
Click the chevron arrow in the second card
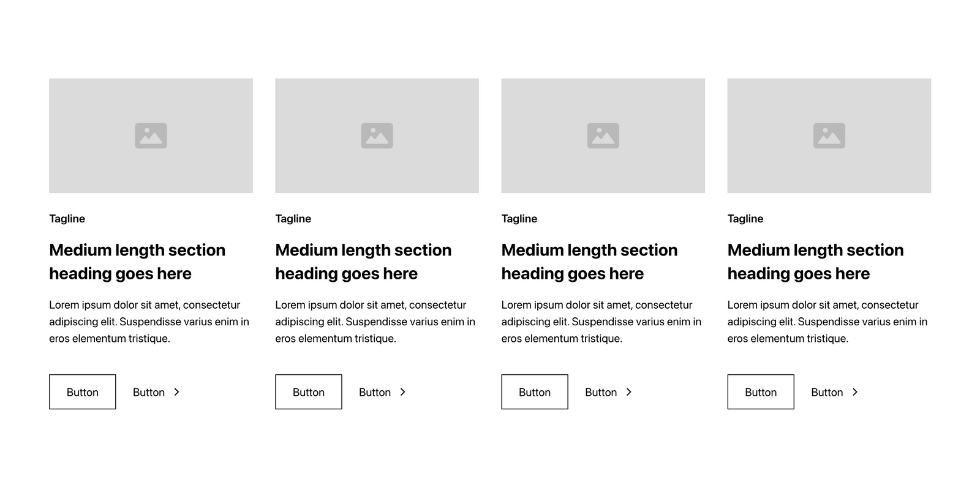(x=402, y=392)
